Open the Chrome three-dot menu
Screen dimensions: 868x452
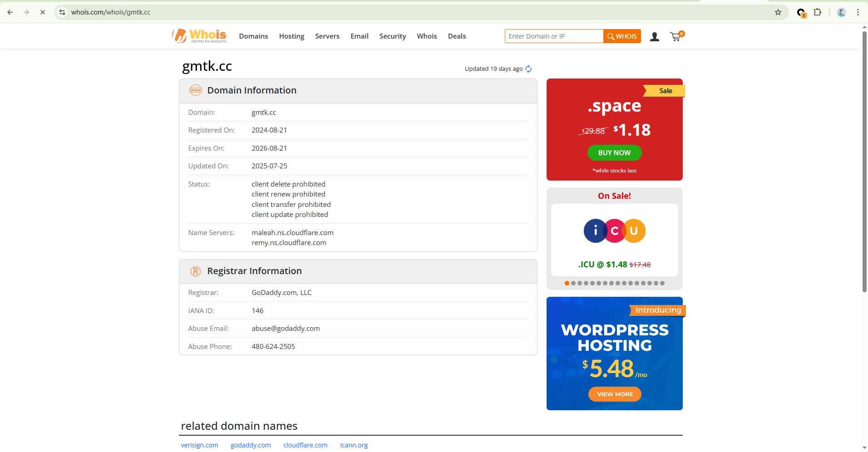tap(858, 12)
